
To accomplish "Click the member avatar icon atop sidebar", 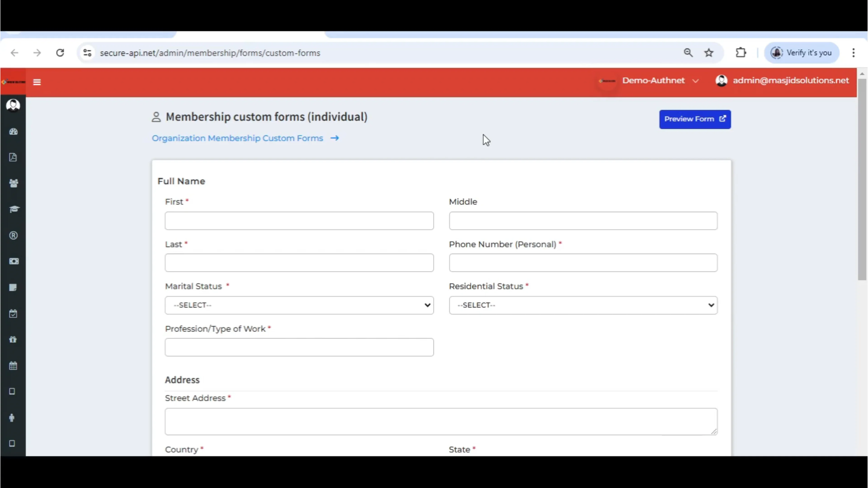I will point(13,105).
